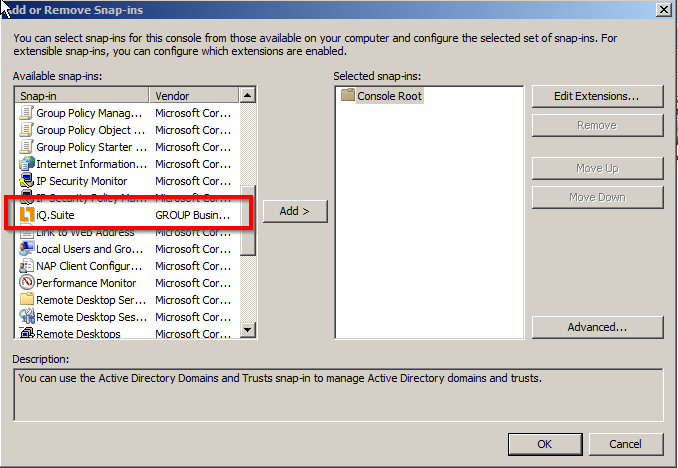Open Edit Extensions dialog
Screen dimensions: 678x468
597,96
